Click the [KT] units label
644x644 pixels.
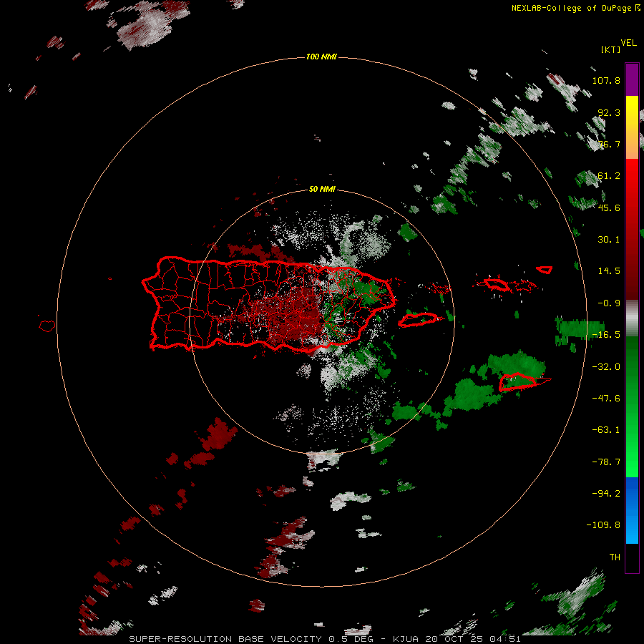pos(611,49)
